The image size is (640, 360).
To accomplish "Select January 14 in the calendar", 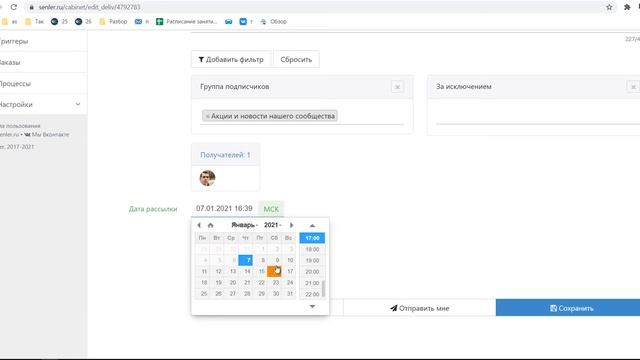I will [x=246, y=271].
